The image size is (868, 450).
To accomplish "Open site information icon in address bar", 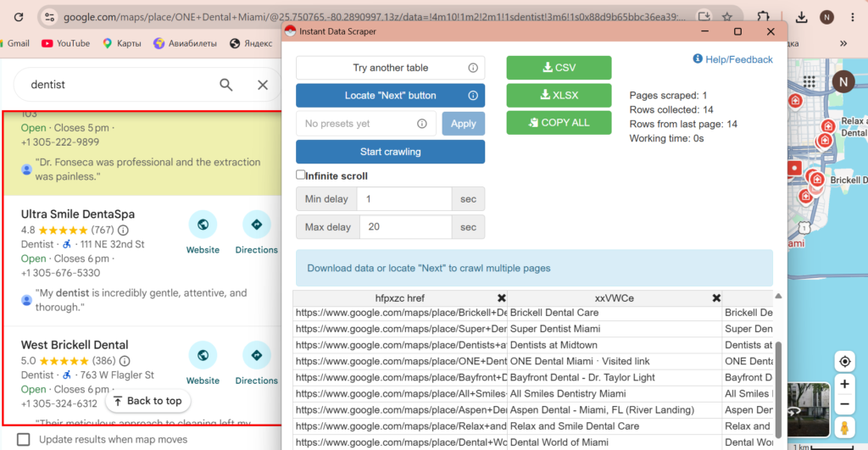I will (x=50, y=17).
